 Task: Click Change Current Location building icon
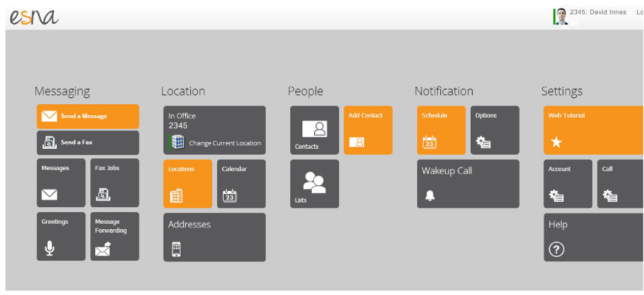click(178, 142)
